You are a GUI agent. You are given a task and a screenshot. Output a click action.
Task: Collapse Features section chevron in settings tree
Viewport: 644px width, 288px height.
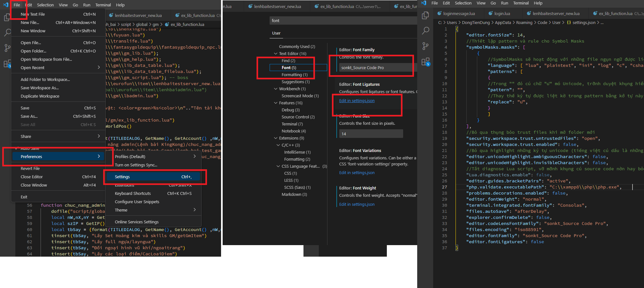pyautogui.click(x=276, y=103)
